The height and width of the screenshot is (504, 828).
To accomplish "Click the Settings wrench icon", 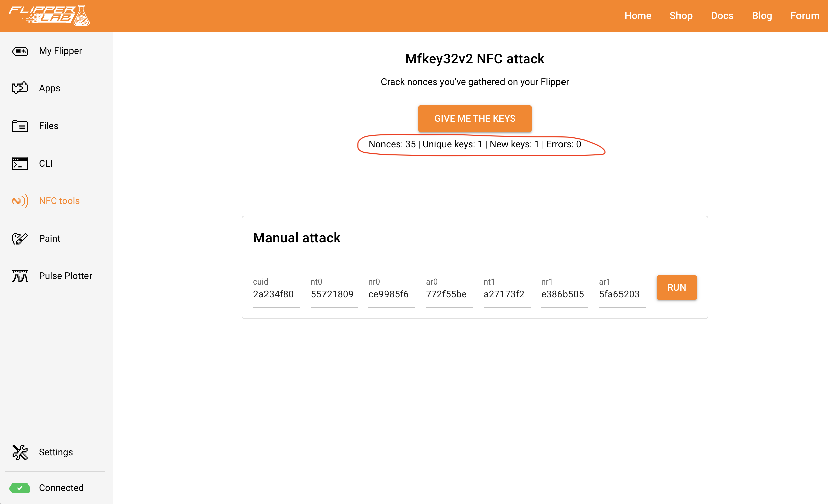I will (x=20, y=452).
